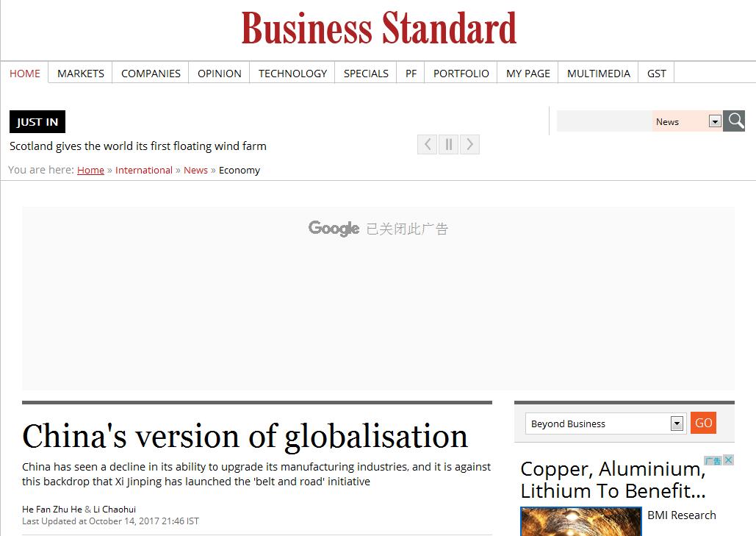Pause the Just In news ticker

tap(448, 144)
